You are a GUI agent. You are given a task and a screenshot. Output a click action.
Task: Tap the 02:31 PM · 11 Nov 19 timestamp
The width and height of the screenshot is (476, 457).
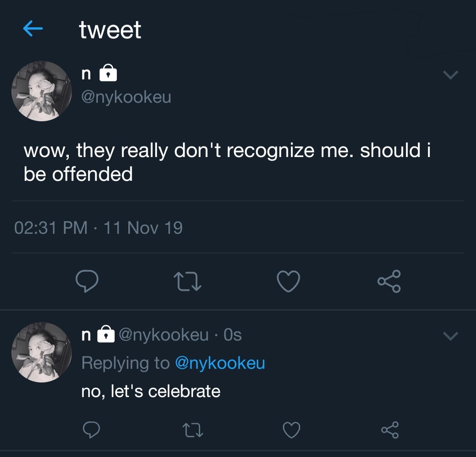[98, 228]
